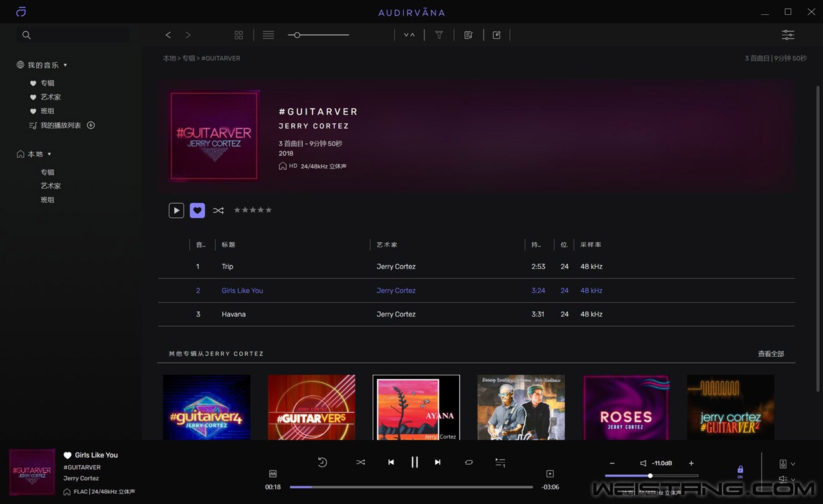Screen dimensions: 823x504
Task: Collapse the 本地 section
Action: 49,154
